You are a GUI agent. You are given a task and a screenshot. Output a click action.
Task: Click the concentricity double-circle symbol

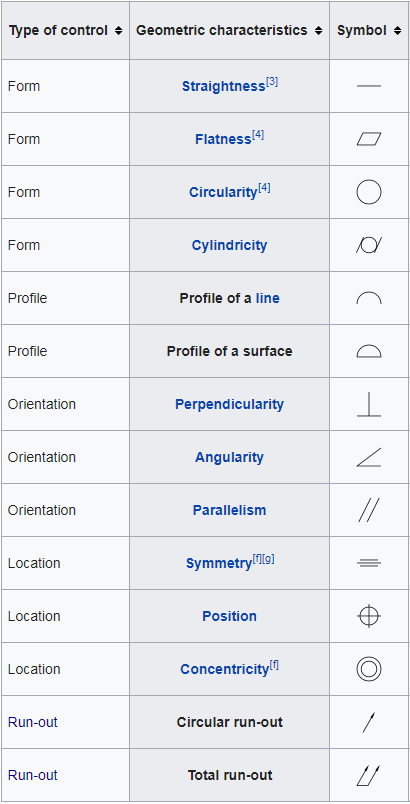coord(369,669)
